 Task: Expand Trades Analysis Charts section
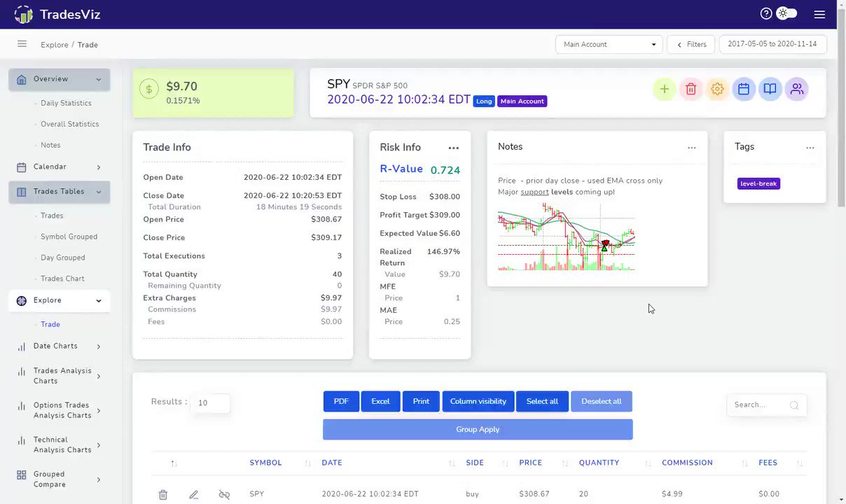click(59, 376)
